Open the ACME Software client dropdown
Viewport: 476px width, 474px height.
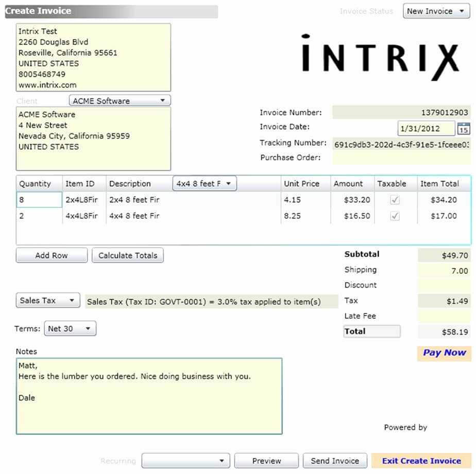pyautogui.click(x=120, y=100)
